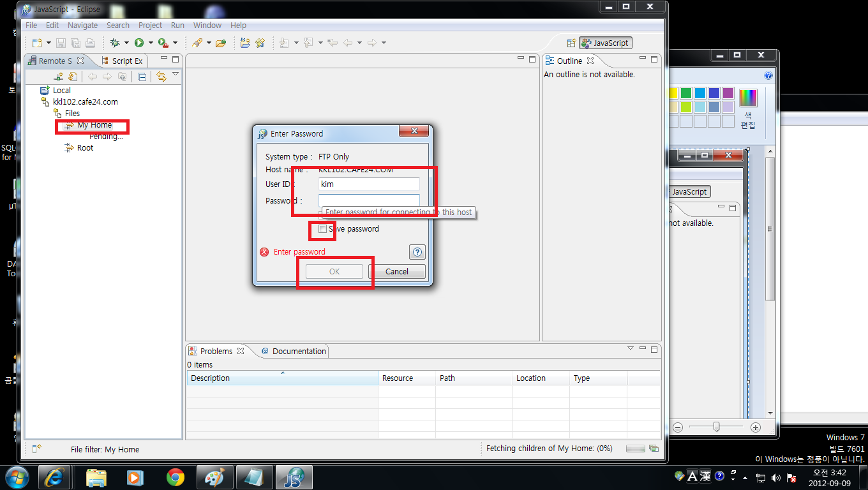Open the Navigate menu
Screen dimensions: 868x490
pos(82,25)
